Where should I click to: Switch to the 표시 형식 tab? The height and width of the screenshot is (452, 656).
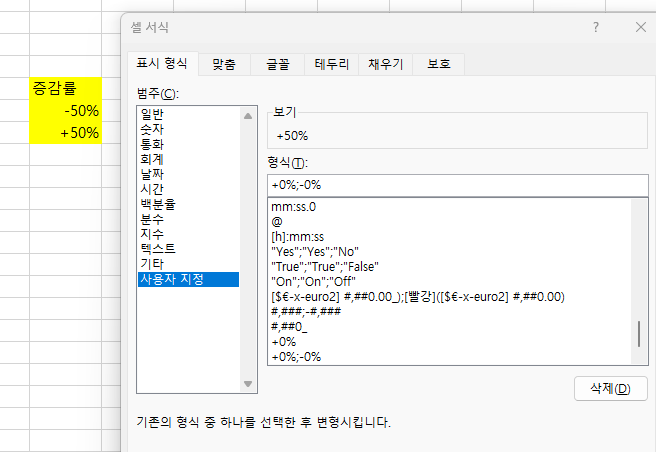coord(162,64)
